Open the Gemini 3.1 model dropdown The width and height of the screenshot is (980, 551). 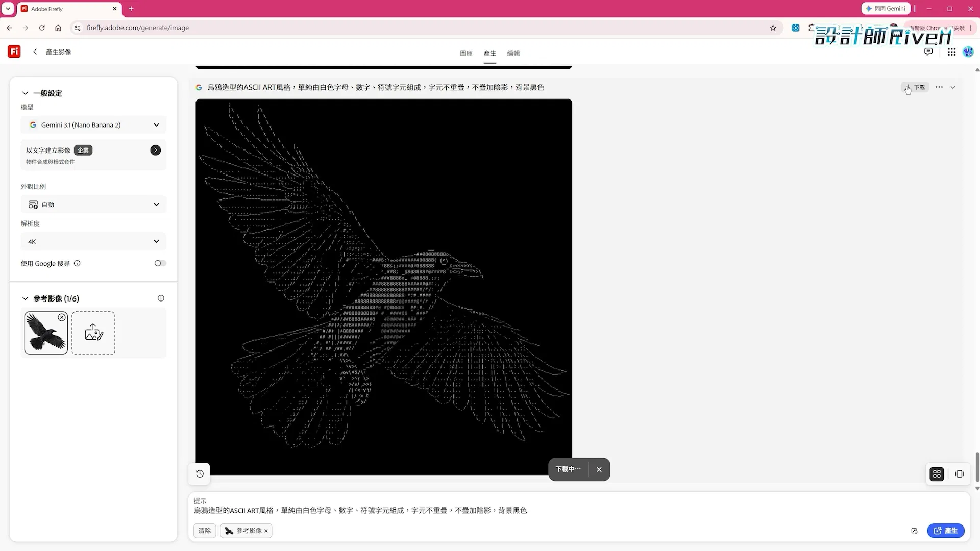(x=93, y=125)
